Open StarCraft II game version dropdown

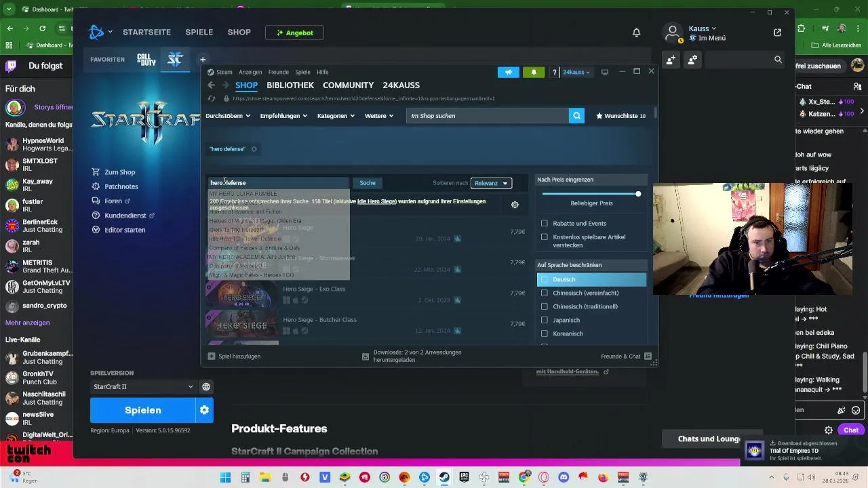click(143, 387)
